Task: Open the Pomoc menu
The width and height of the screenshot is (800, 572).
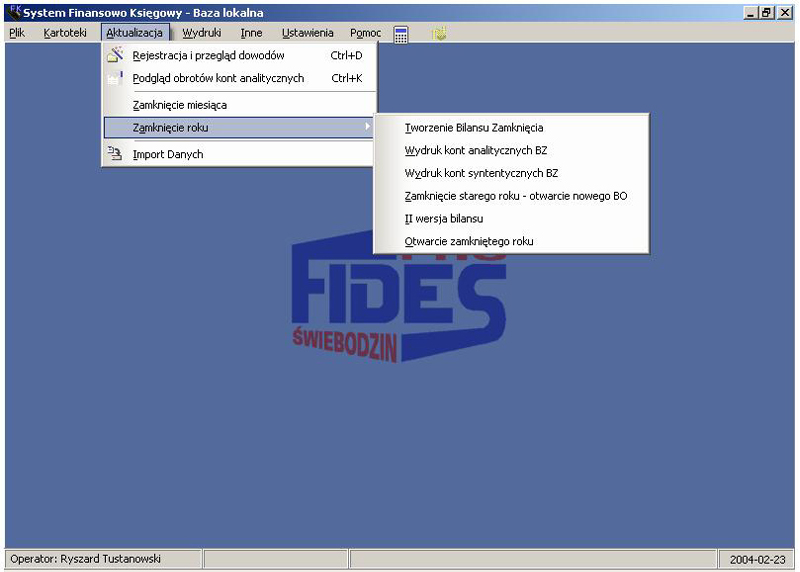Action: [365, 33]
